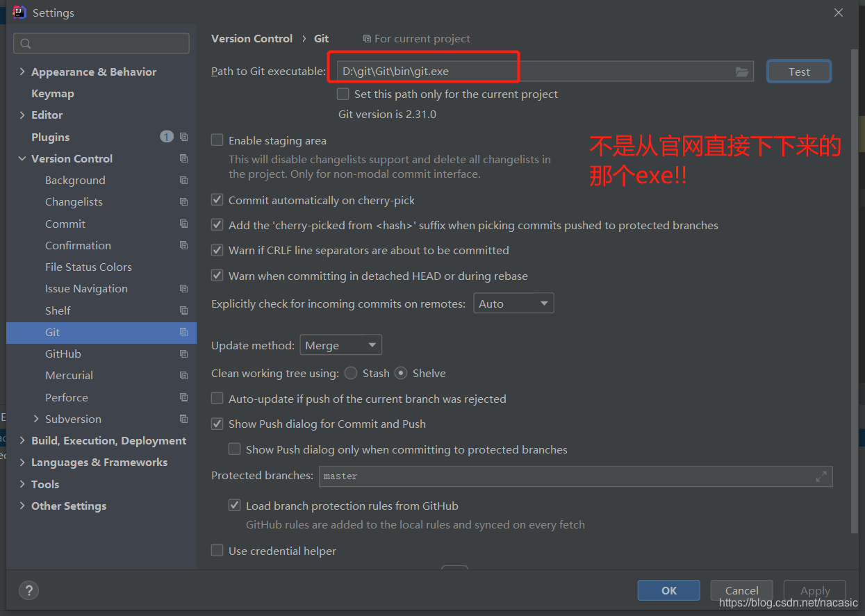
Task: Enable 'Use credential helper'
Action: tap(217, 551)
